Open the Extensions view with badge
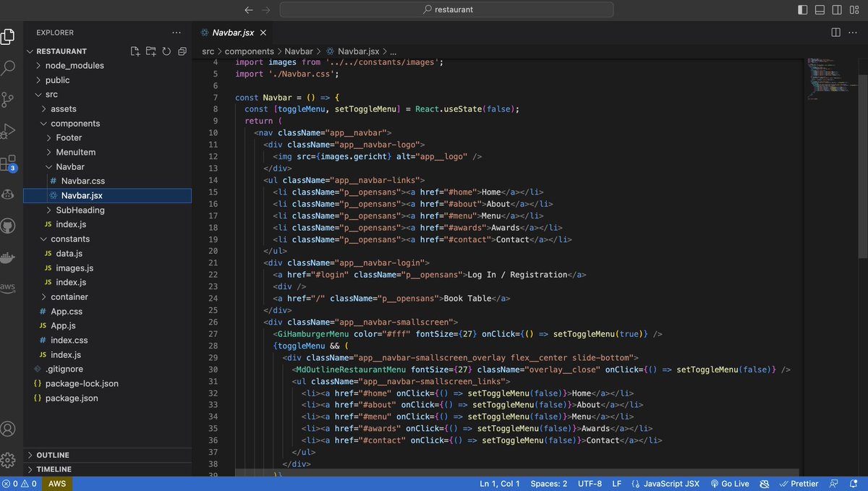Viewport: 868px width, 491px height. 8,163
